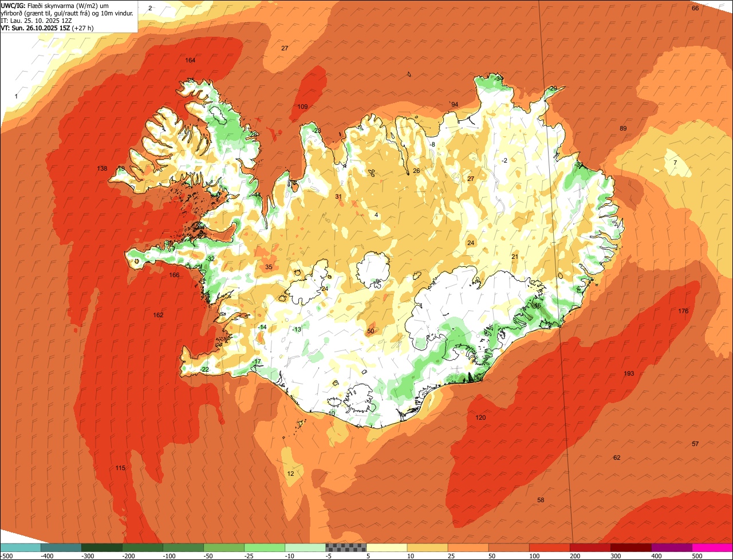
Task: Pick the legend swatch between -10 and -5
Action: (305, 547)
